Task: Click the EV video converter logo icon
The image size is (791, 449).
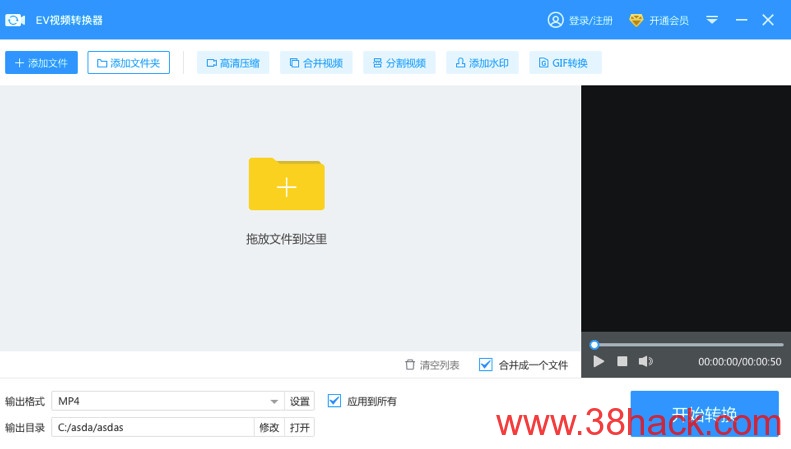Action: click(15, 20)
